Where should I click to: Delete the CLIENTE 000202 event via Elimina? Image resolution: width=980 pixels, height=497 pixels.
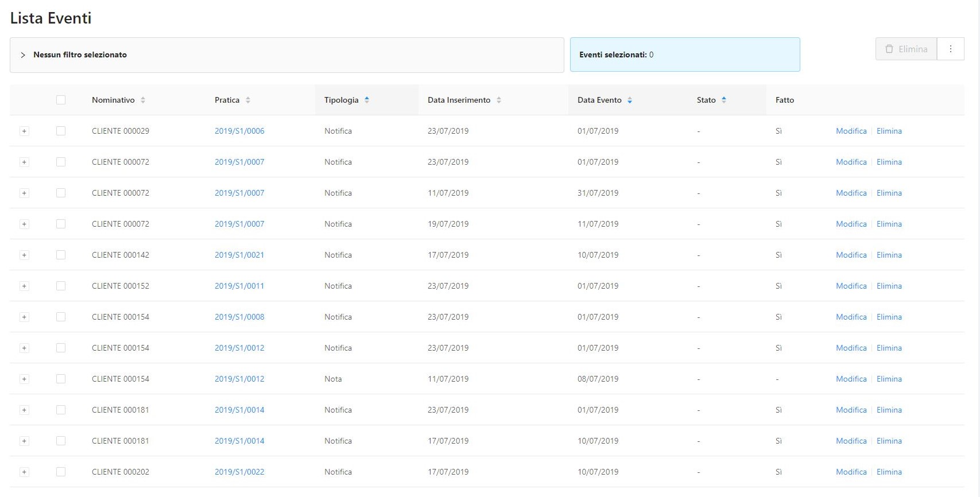[889, 472]
